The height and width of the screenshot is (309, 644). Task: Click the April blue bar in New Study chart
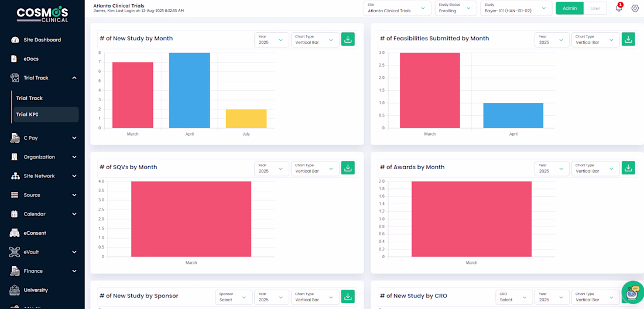pyautogui.click(x=189, y=90)
